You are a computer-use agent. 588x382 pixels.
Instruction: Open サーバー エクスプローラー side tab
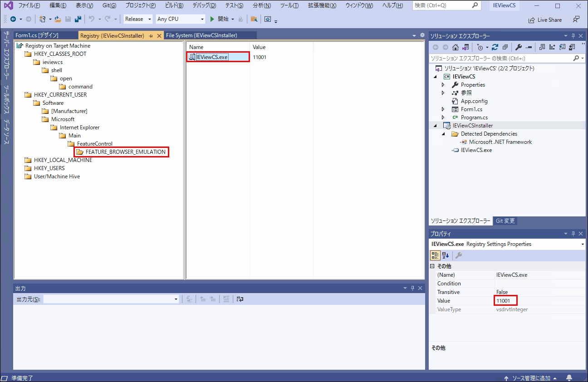tap(7, 56)
